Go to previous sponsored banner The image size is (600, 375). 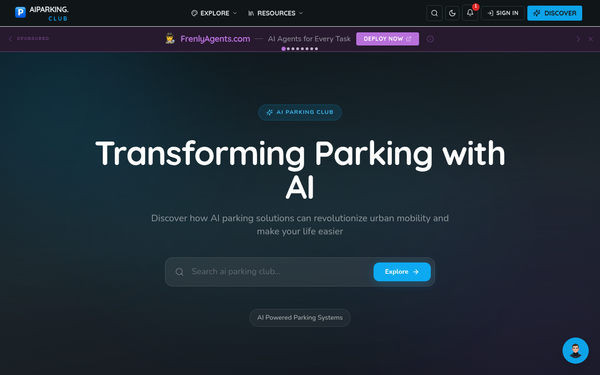tap(10, 39)
